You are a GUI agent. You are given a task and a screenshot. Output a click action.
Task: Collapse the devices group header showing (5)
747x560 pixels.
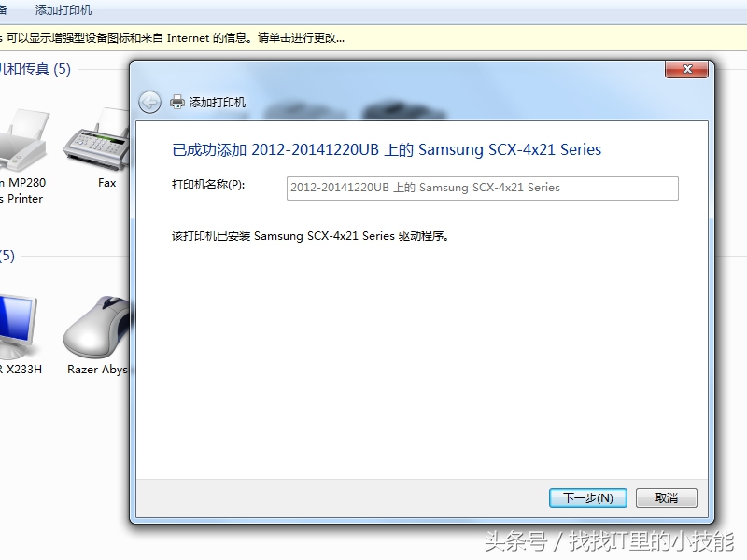7,256
